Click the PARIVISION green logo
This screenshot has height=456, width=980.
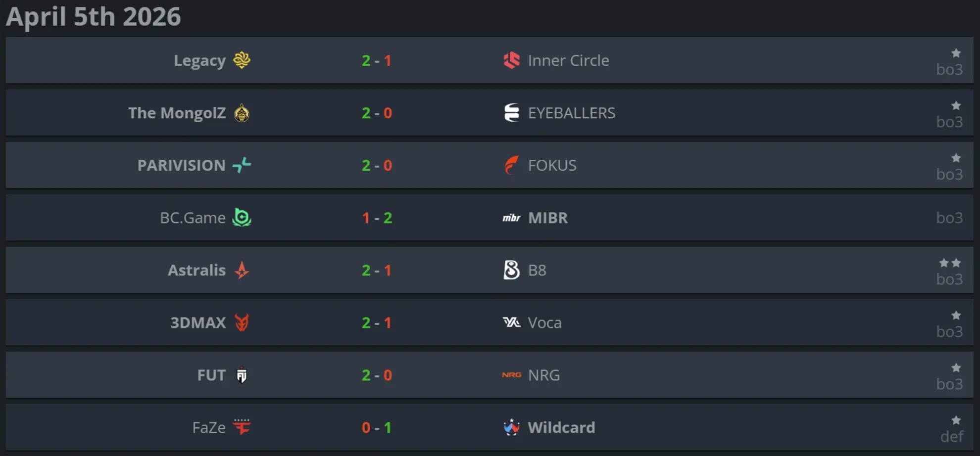pos(242,165)
